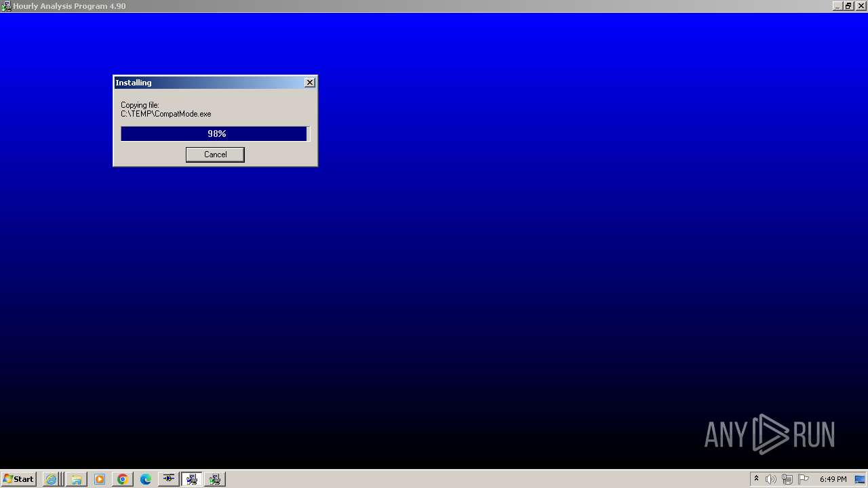The height and width of the screenshot is (488, 868).
Task: Close the Hourly Analysis Program 4.90 window
Action: (x=860, y=6)
